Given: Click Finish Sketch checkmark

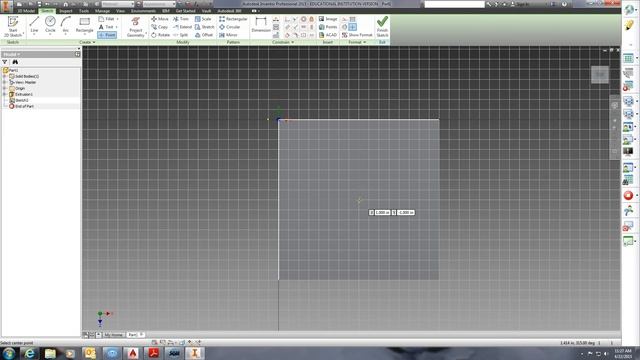Looking at the screenshot, I should pyautogui.click(x=382, y=27).
